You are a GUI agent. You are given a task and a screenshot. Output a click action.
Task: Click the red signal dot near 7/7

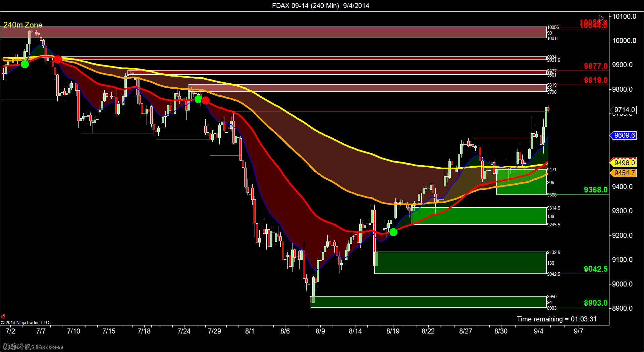(57, 59)
